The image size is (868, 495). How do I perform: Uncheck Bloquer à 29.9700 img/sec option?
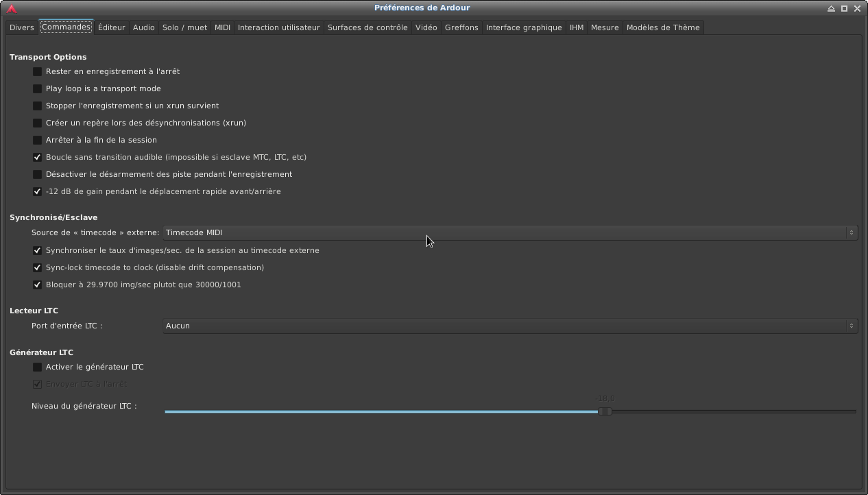click(x=38, y=285)
